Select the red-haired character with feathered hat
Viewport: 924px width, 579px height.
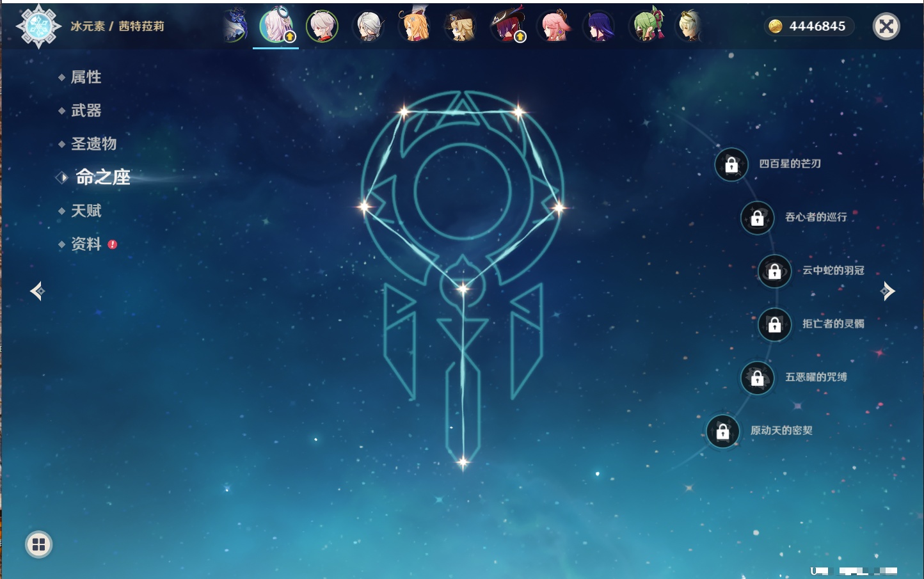[507, 26]
